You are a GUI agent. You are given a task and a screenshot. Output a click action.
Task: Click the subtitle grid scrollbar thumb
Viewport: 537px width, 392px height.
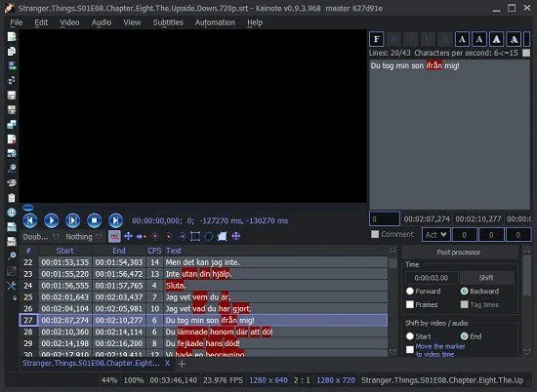click(x=392, y=262)
